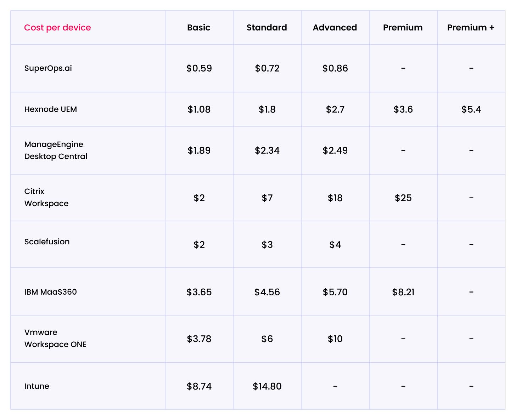Select the $1.8 price cell
516x420 pixels.
(267, 109)
